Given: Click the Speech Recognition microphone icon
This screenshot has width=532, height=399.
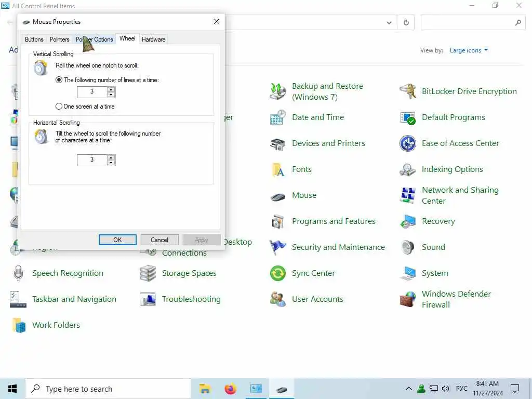Looking at the screenshot, I should 18,273.
